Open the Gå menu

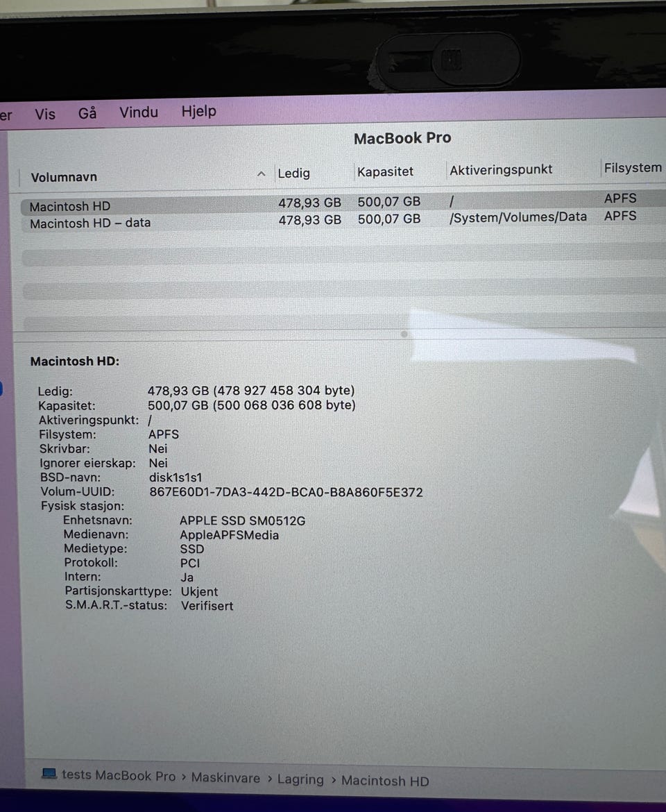tap(87, 113)
